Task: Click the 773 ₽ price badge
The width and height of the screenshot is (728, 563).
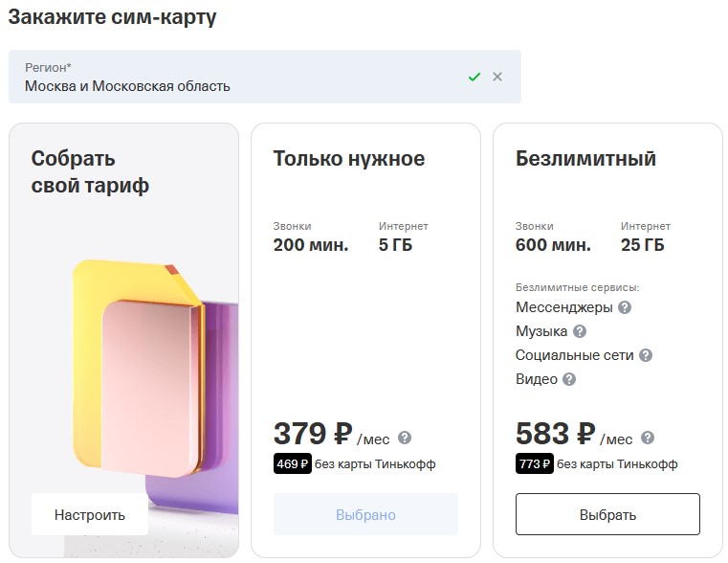Action: coord(535,463)
